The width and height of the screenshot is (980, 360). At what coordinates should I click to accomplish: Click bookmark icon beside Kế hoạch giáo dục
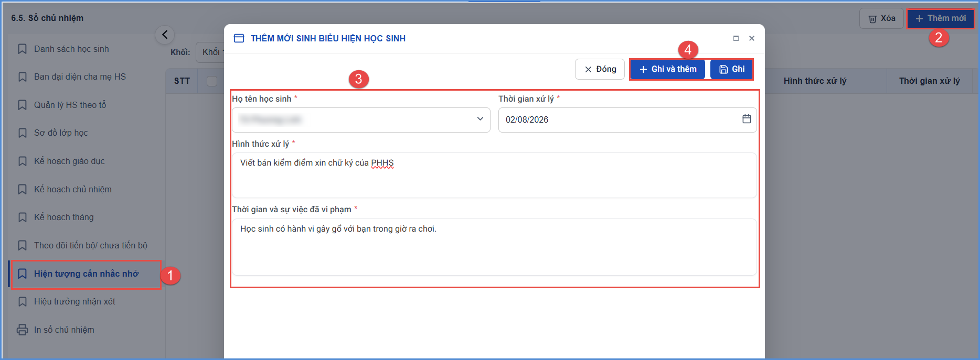[23, 161]
